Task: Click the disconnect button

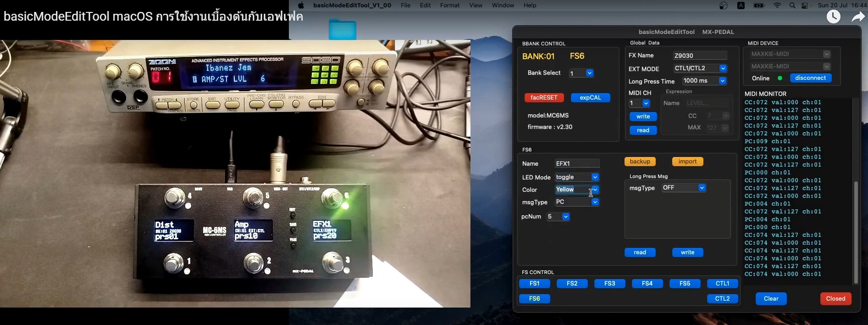Action: [x=810, y=78]
